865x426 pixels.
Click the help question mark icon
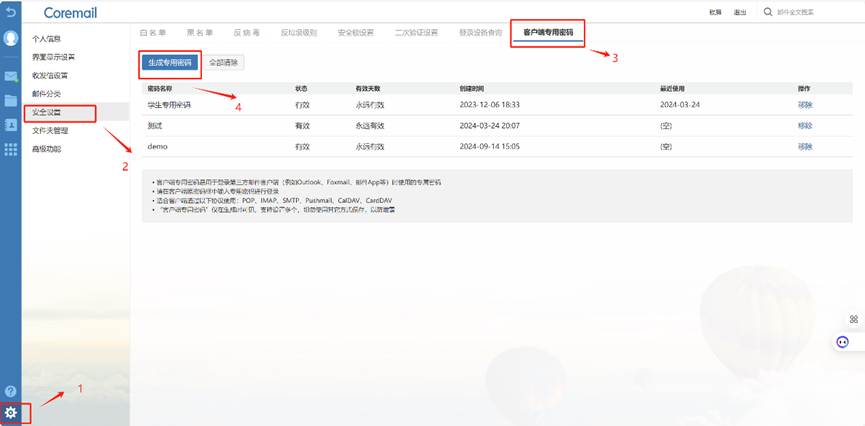[x=11, y=392]
